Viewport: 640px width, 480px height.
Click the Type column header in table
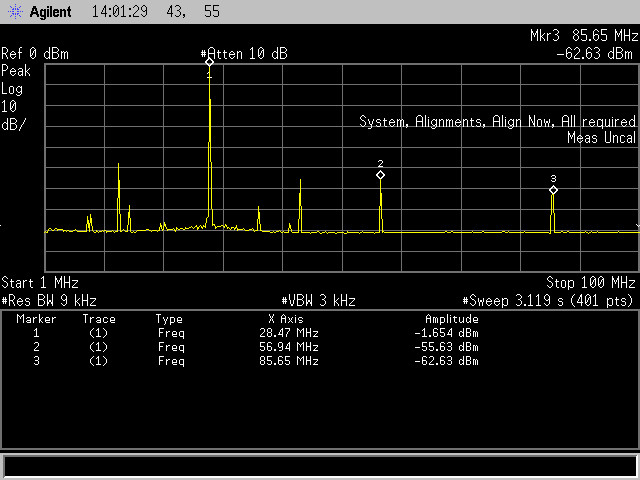click(x=169, y=320)
